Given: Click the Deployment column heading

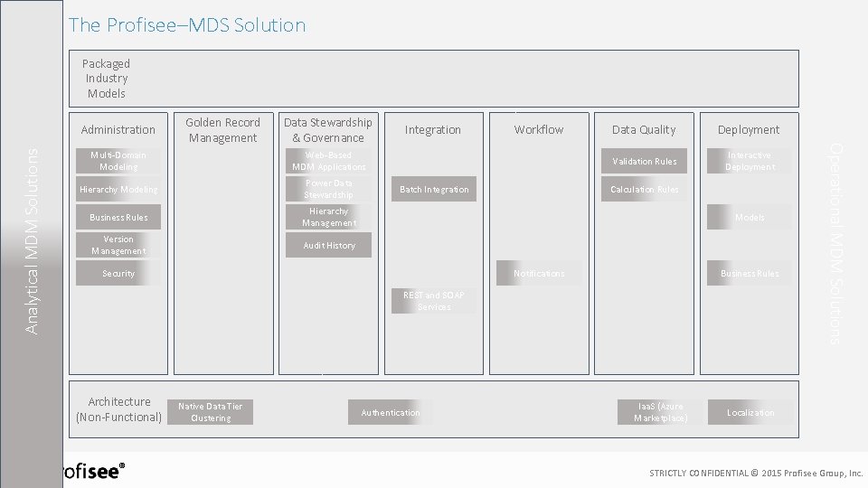Looking at the screenshot, I should tap(749, 130).
